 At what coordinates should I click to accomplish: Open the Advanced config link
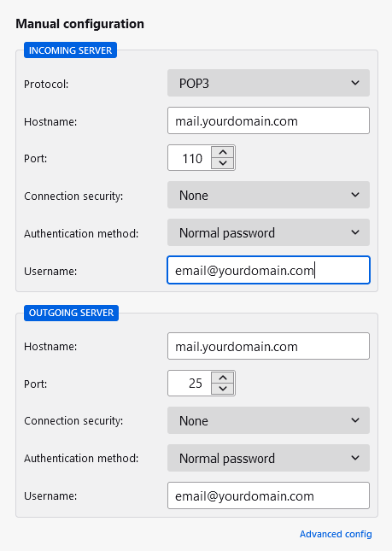pyautogui.click(x=336, y=534)
